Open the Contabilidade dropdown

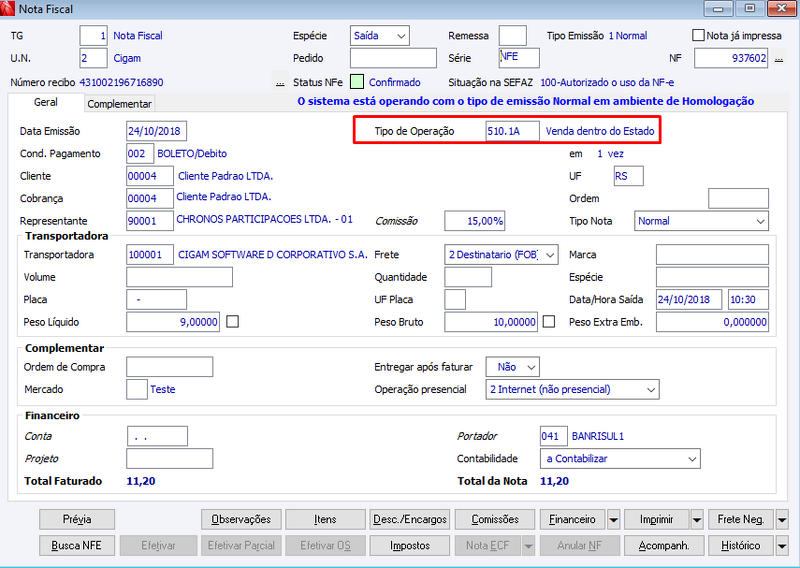[620, 459]
